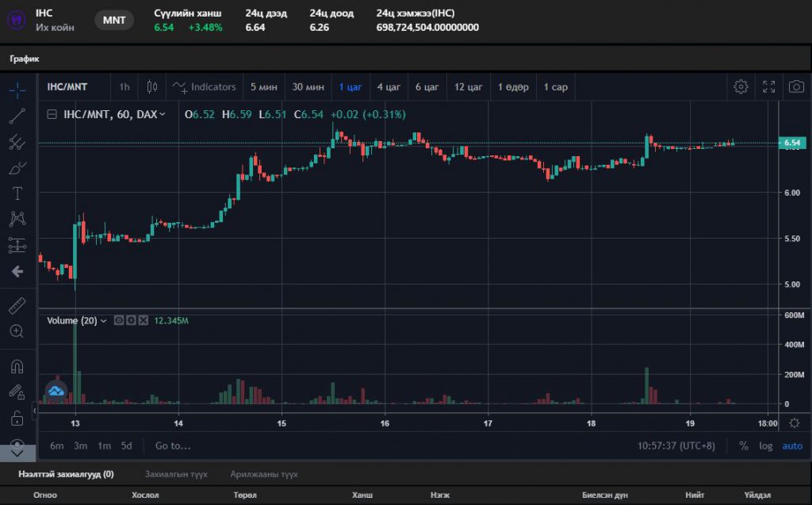Viewport: 812px width, 505px height.
Task: Toggle log scale on price axis
Action: pyautogui.click(x=765, y=446)
